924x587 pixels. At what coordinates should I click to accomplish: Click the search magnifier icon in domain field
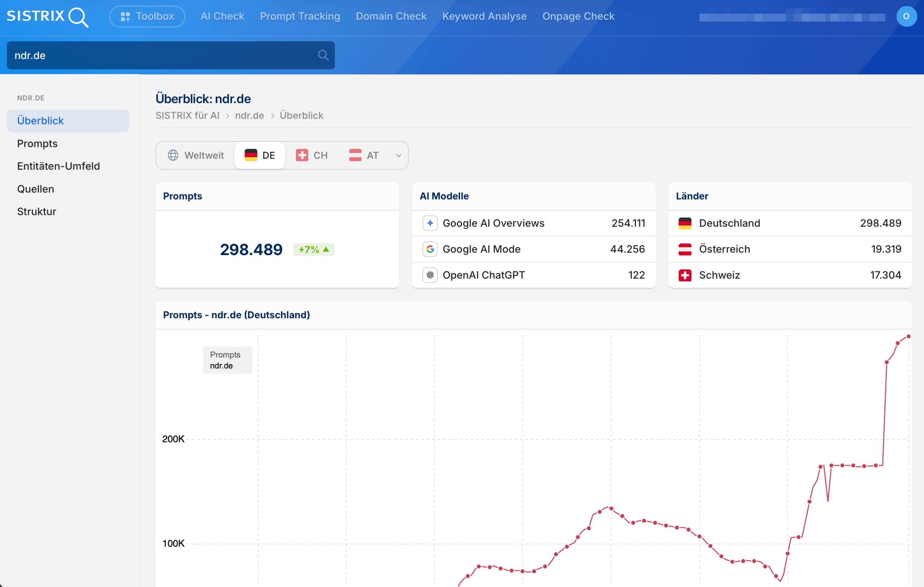point(323,55)
